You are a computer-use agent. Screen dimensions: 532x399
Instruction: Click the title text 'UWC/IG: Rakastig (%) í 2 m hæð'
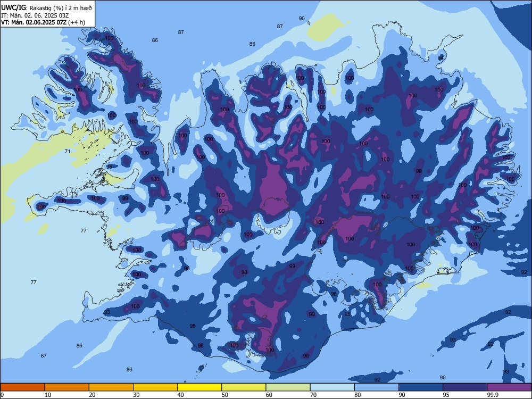46,7
